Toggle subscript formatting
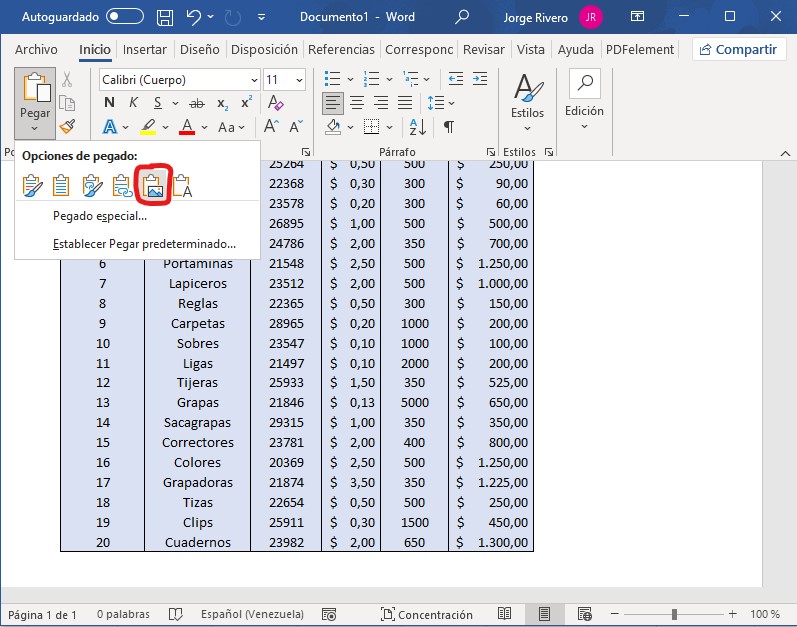The width and height of the screenshot is (797, 627). pyautogui.click(x=222, y=104)
